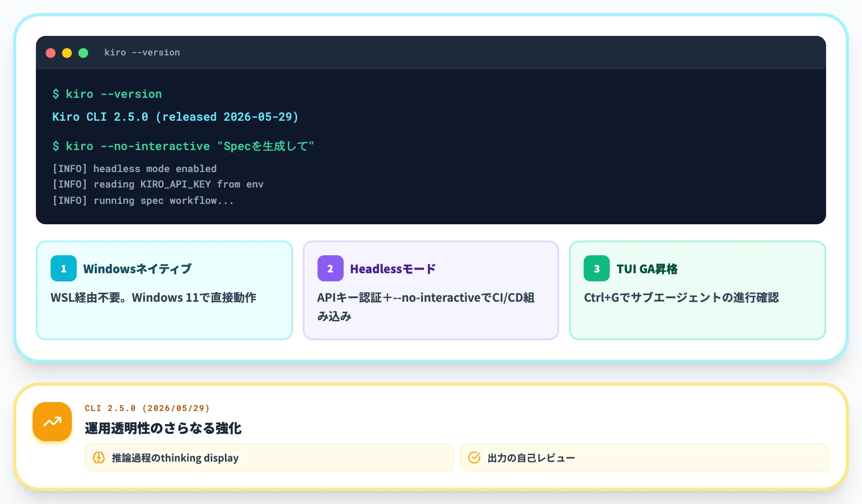Click the text 'WSL経由不要。Windows 11で直接動作'
862x504 pixels.
coord(153,298)
